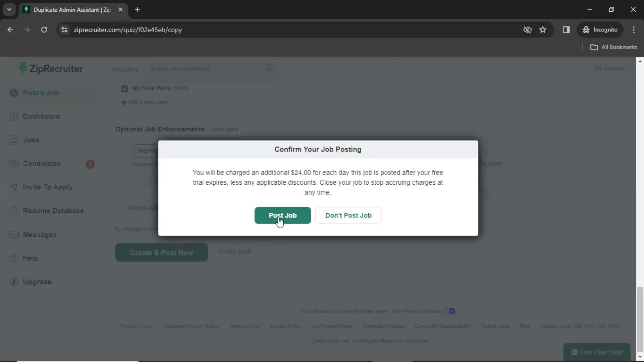644x362 pixels.
Task: Go to Resume Database menu item
Action: click(53, 210)
